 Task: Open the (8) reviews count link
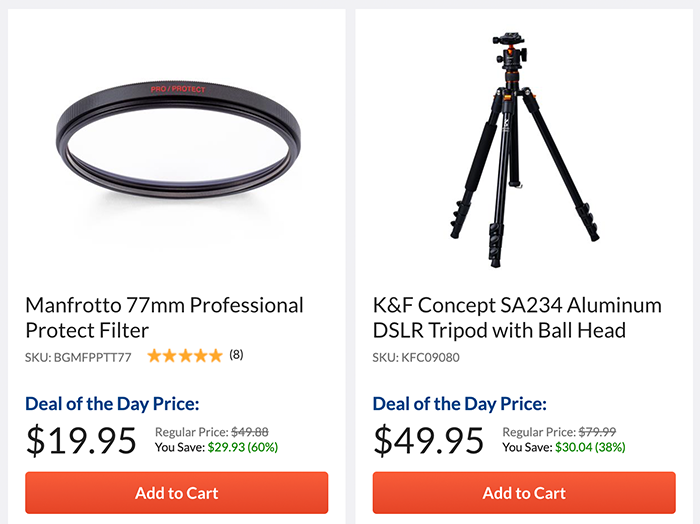click(236, 355)
